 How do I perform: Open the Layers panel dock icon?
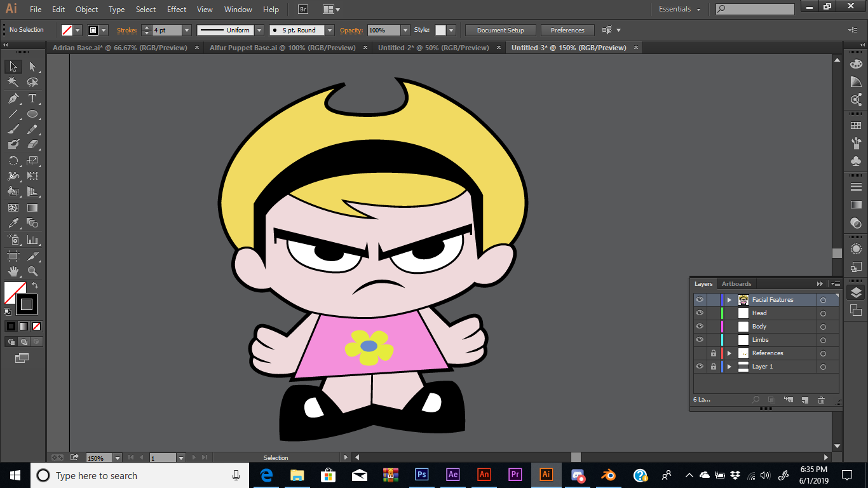tap(856, 292)
